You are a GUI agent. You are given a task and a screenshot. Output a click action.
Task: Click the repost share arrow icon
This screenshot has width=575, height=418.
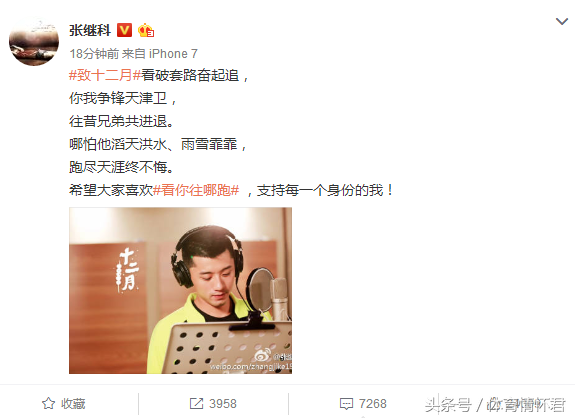click(196, 404)
